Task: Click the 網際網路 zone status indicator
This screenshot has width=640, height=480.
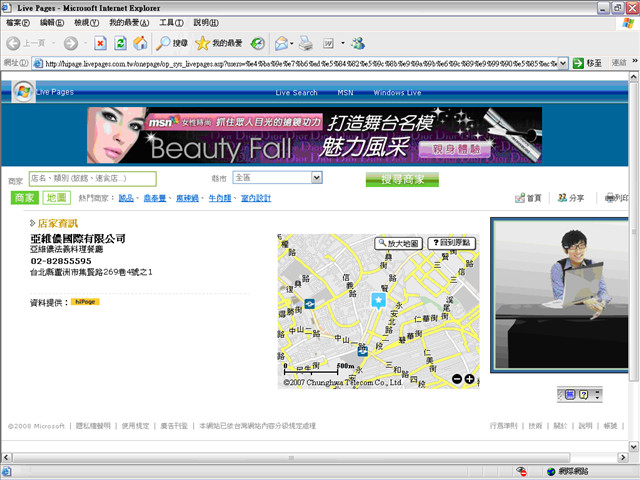Action: [x=568, y=471]
